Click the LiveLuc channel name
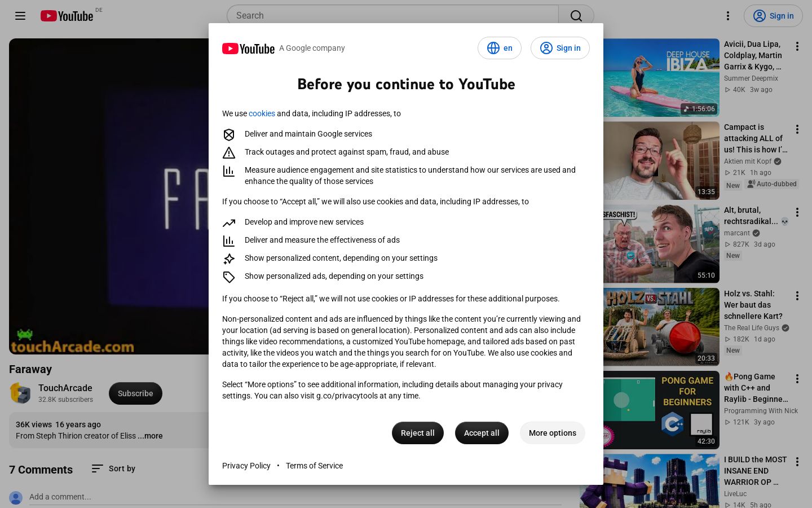Image resolution: width=812 pixels, height=508 pixels. click(735, 494)
